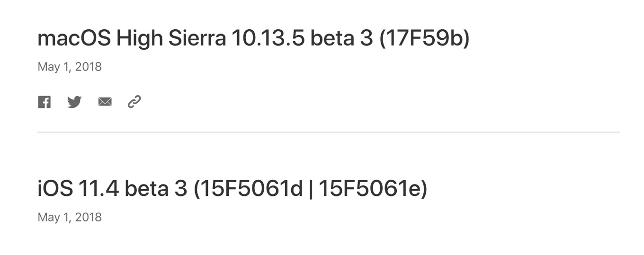Click the "High Sierra" text
The image size is (644, 255).
[171, 38]
